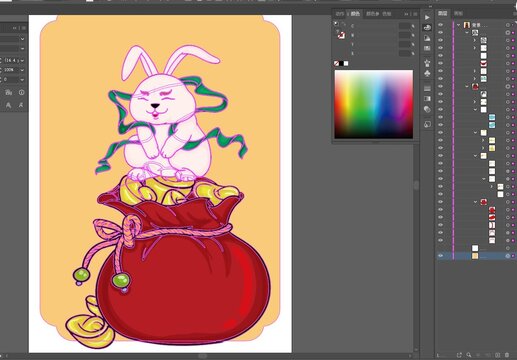The image size is (517, 360).
Task: Click the magnifier locate object icon in Layers panel
Action: (469, 355)
